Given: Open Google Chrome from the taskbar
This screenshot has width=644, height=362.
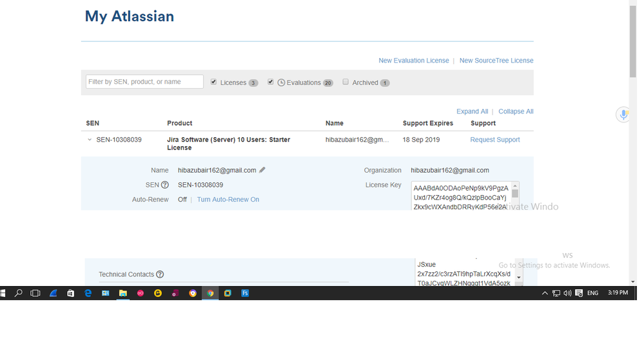Looking at the screenshot, I should click(210, 293).
